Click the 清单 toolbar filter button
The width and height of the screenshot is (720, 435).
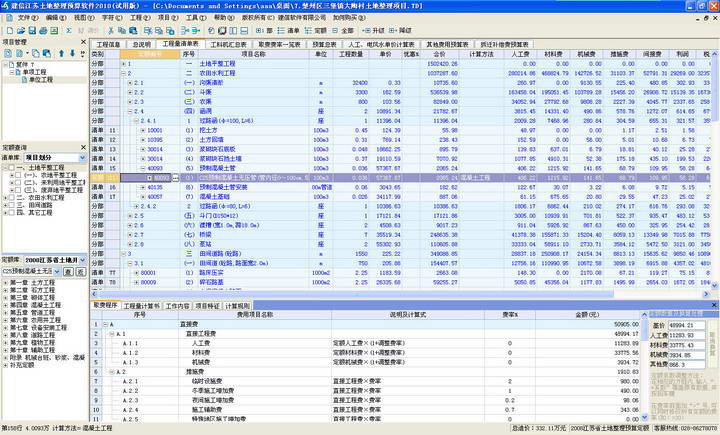point(288,31)
